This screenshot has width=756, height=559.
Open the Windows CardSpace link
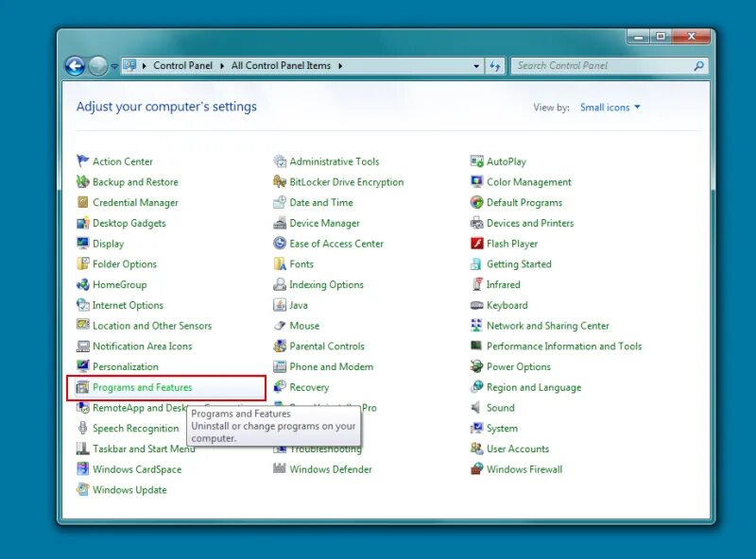click(x=137, y=469)
